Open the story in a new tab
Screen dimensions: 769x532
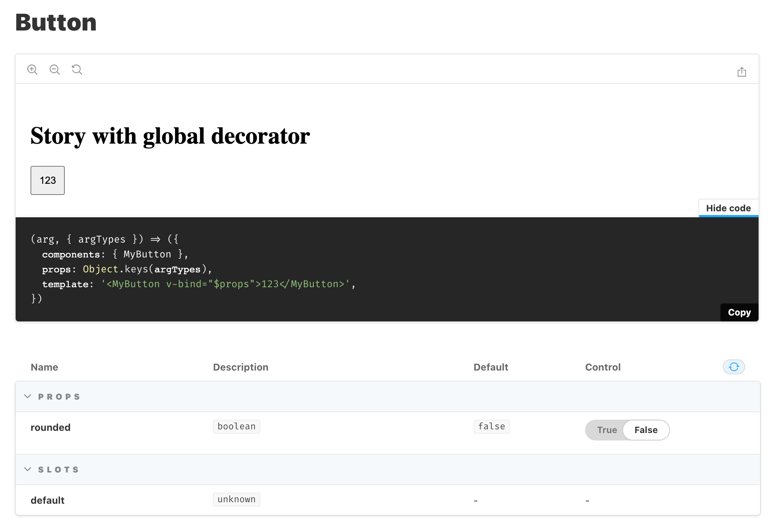(x=741, y=71)
